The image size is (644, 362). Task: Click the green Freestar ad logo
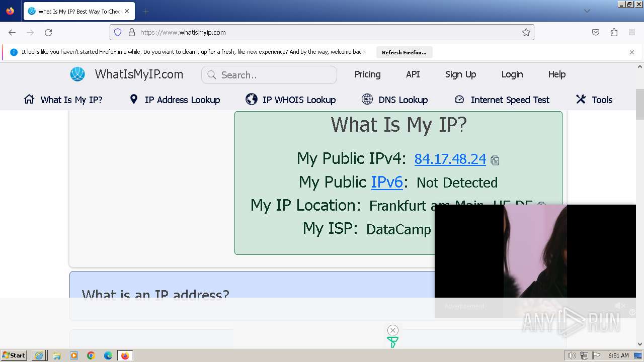[392, 342]
